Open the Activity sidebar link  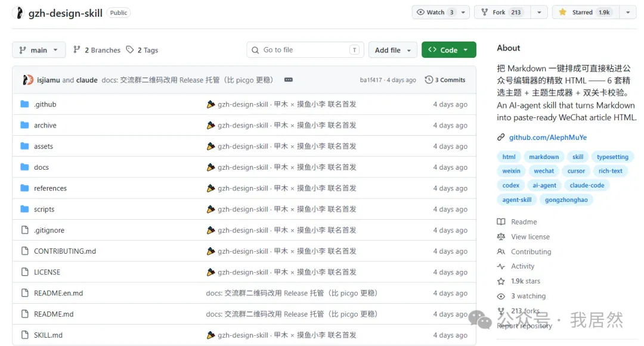(x=522, y=266)
